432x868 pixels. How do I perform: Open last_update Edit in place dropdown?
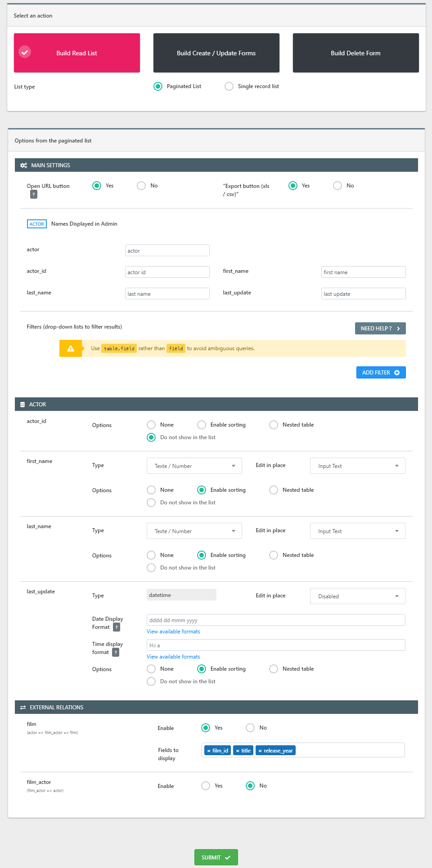point(358,596)
